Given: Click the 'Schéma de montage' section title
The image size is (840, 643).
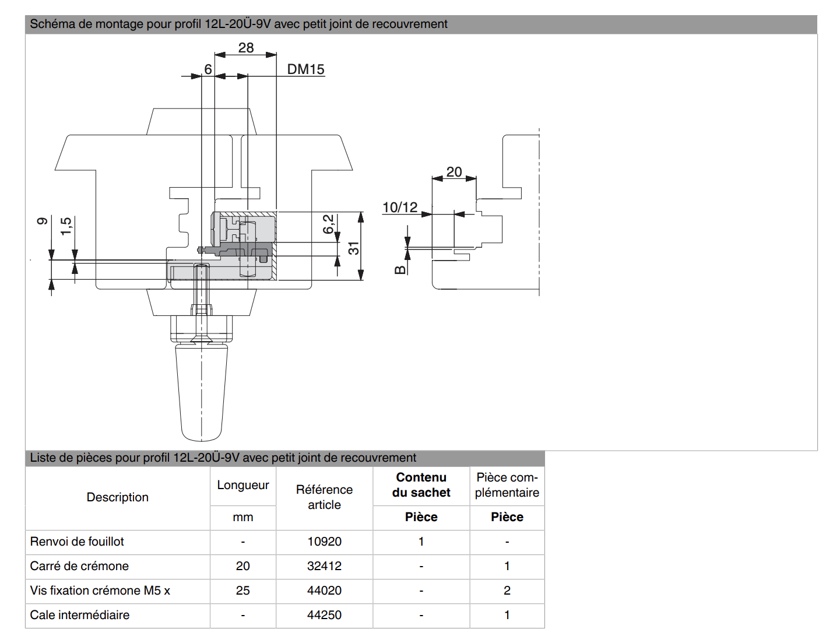Looking at the screenshot, I should (x=238, y=24).
